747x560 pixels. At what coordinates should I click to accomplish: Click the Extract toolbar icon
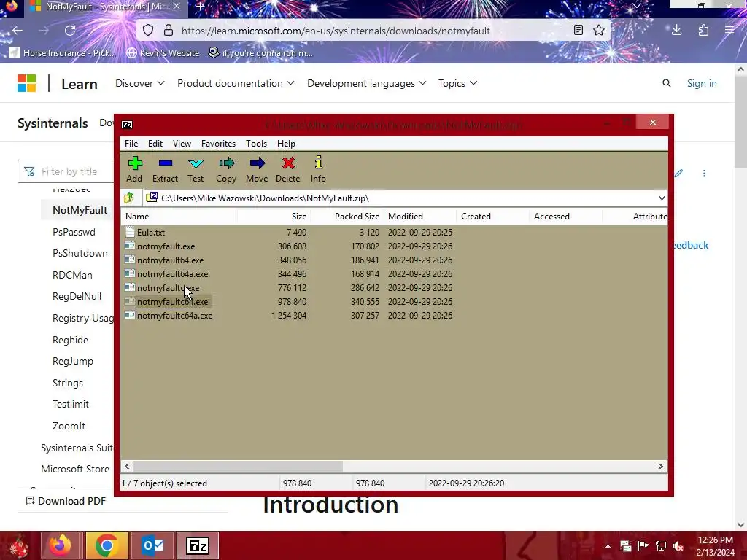[165, 169]
